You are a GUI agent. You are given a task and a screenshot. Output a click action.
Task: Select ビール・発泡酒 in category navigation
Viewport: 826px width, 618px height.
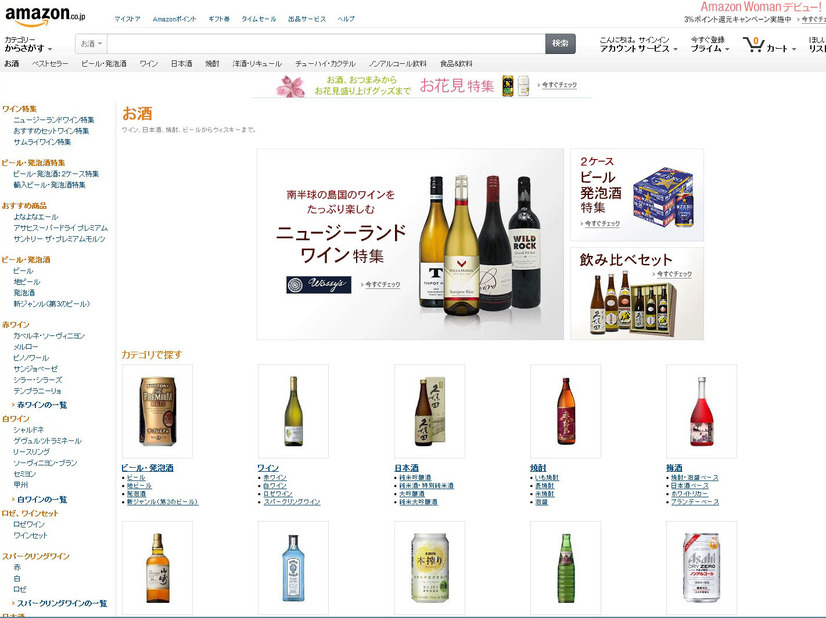[104, 64]
